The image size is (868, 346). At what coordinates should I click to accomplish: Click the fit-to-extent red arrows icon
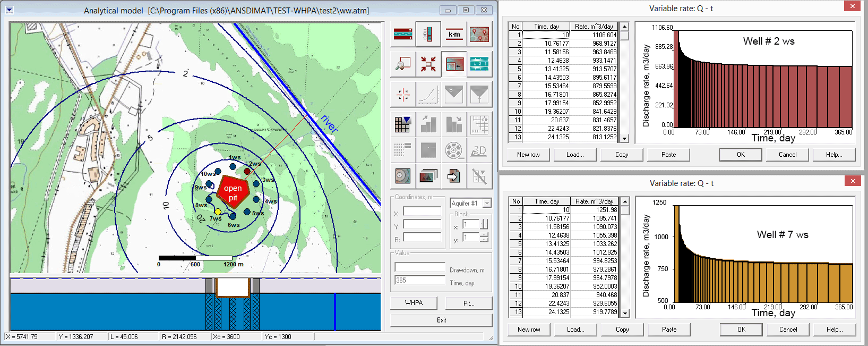tap(428, 64)
